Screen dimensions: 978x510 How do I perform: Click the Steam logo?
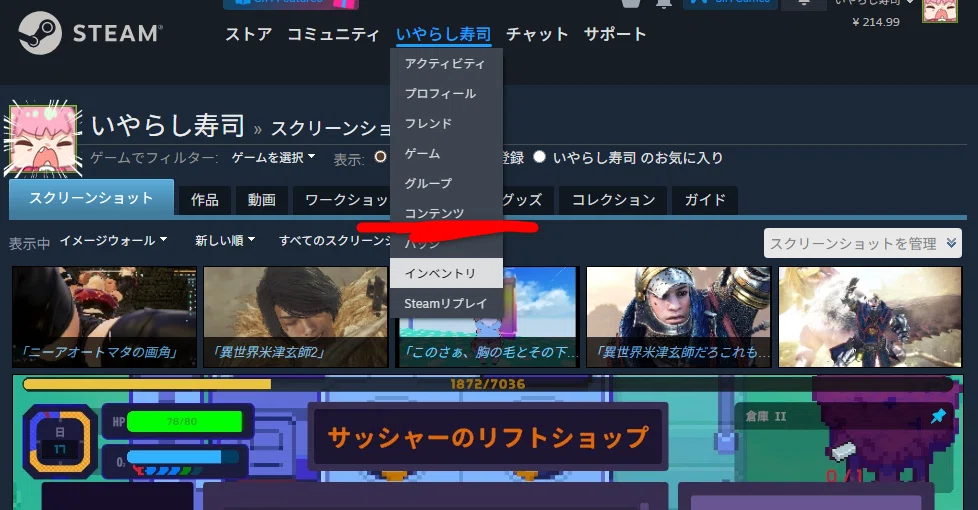click(x=90, y=33)
